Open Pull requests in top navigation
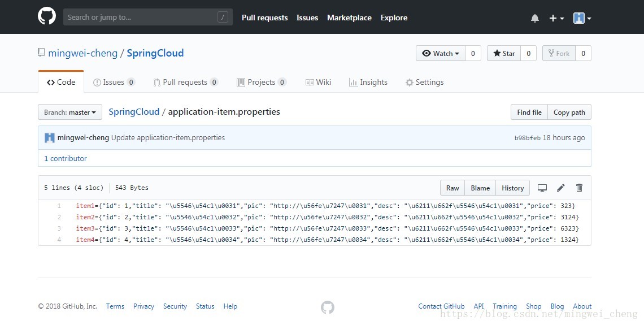The width and height of the screenshot is (644, 325). pyautogui.click(x=264, y=18)
